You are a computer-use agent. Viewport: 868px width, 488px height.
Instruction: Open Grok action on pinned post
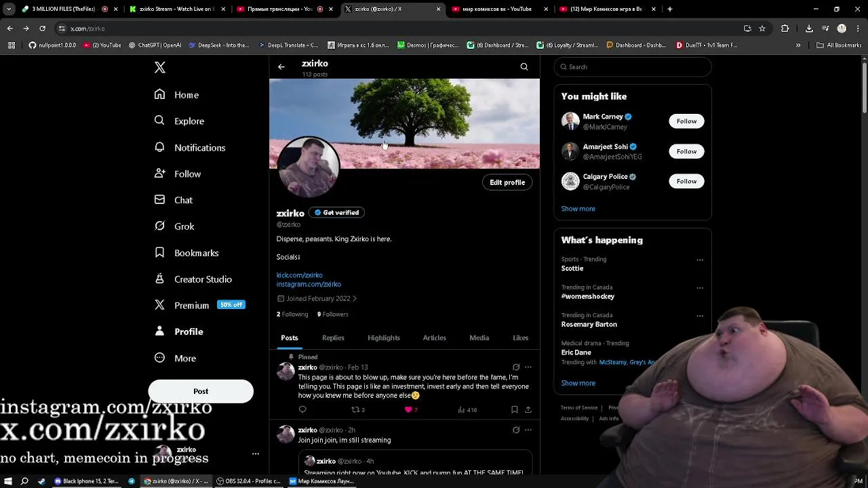[516, 367]
